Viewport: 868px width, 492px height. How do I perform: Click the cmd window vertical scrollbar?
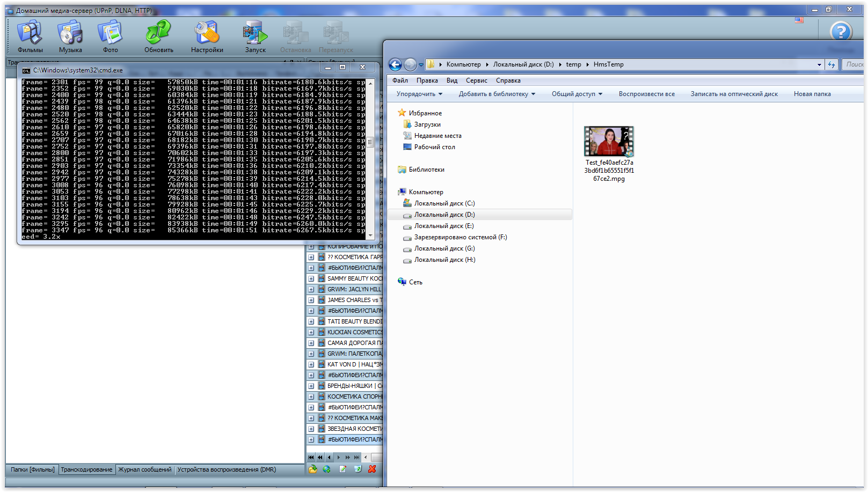coord(370,158)
